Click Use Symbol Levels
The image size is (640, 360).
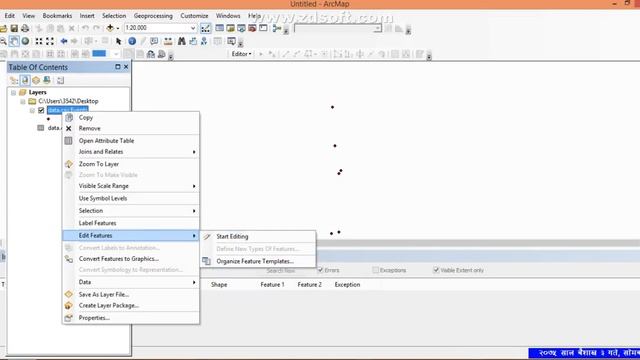pyautogui.click(x=131, y=199)
